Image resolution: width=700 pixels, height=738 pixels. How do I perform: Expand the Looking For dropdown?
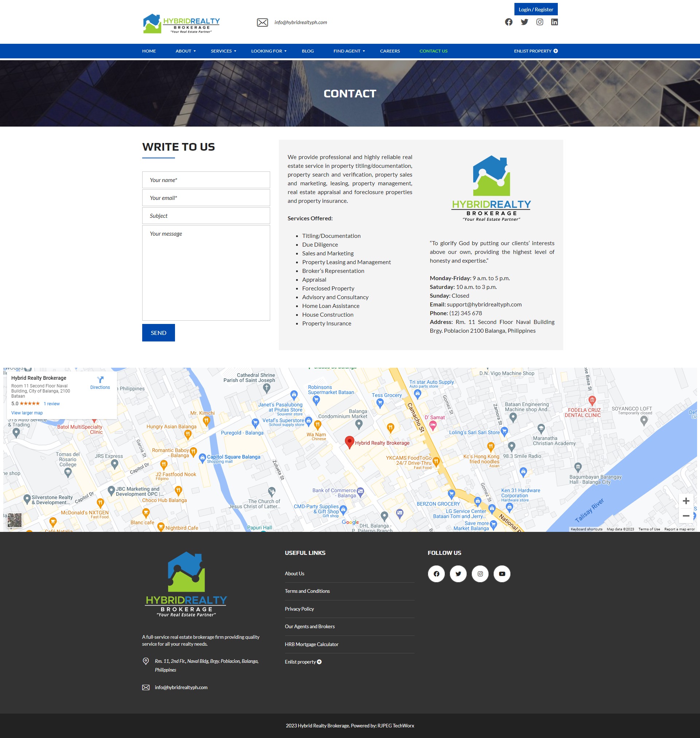269,51
